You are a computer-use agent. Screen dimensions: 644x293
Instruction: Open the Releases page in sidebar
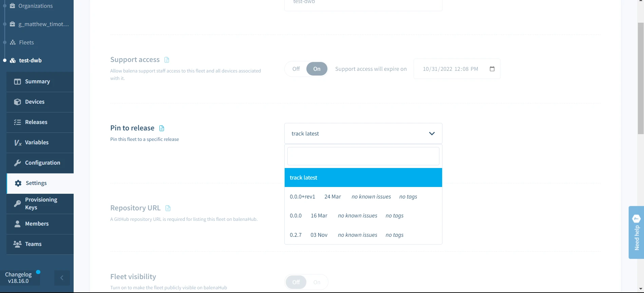(36, 122)
